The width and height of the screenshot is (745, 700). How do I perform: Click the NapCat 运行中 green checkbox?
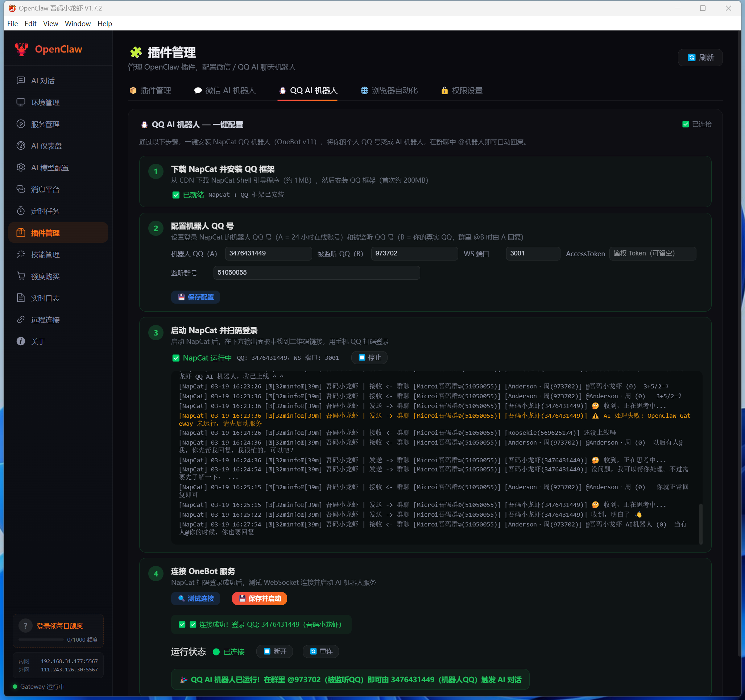(x=176, y=358)
